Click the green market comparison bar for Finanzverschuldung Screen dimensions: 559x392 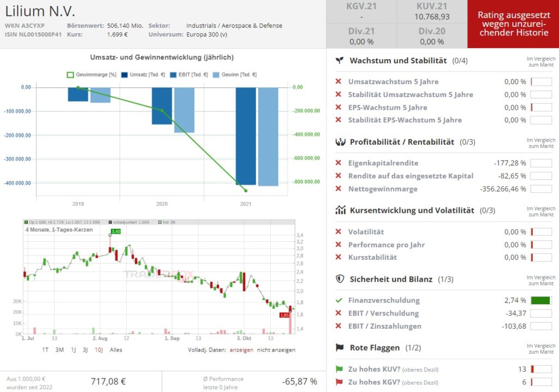click(x=541, y=300)
